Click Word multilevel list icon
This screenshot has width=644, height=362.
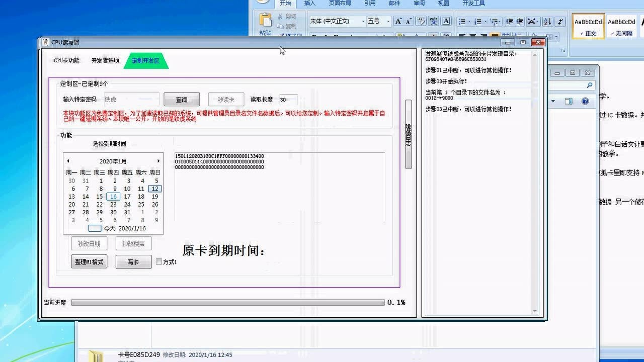tap(494, 22)
